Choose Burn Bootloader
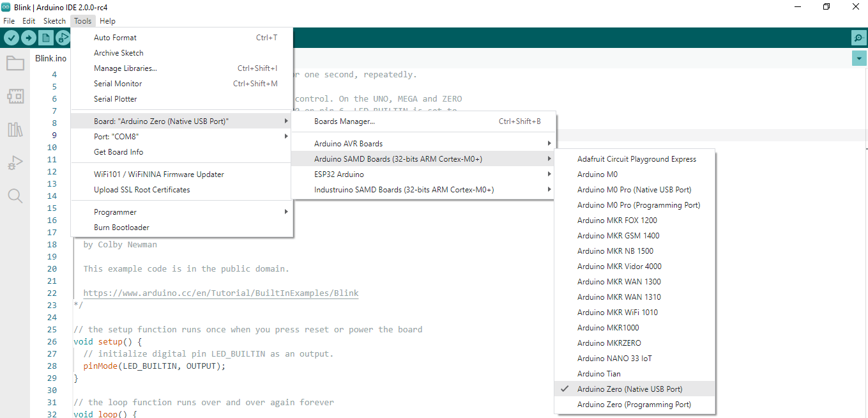Screen dimensions: 868x418 point(181,227)
